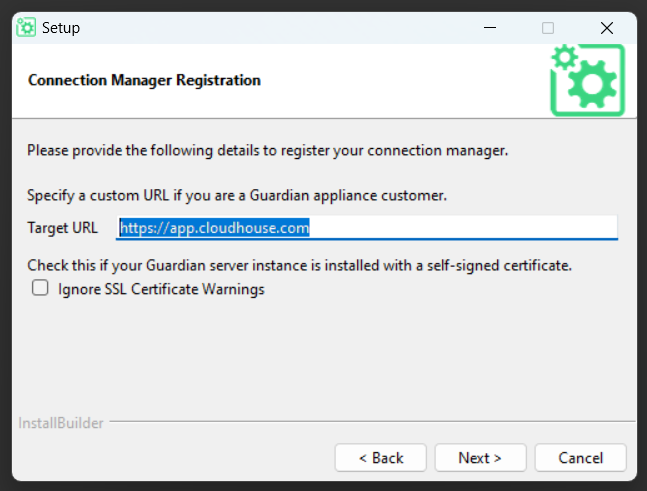Click the 'Connection Manager Registration' heading
This screenshot has height=491, width=647.
point(144,80)
